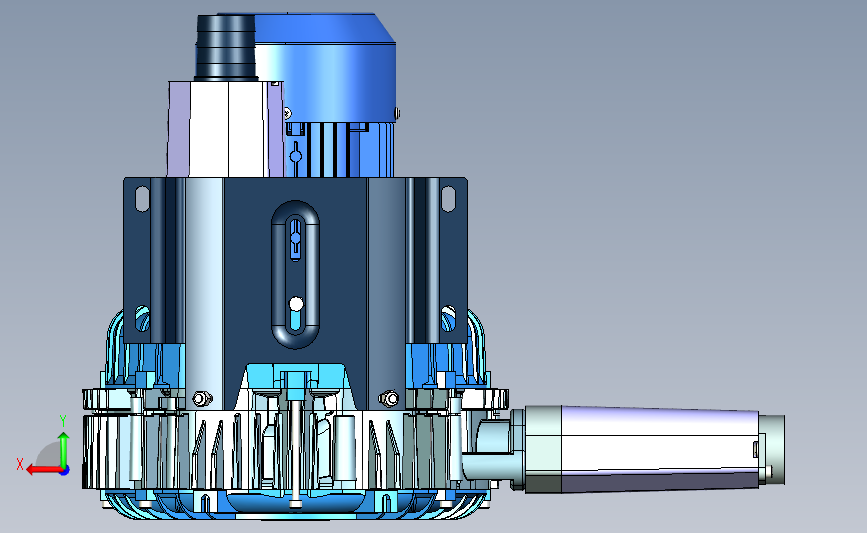Click the blue Z axis dot at triad origin

[65, 471]
